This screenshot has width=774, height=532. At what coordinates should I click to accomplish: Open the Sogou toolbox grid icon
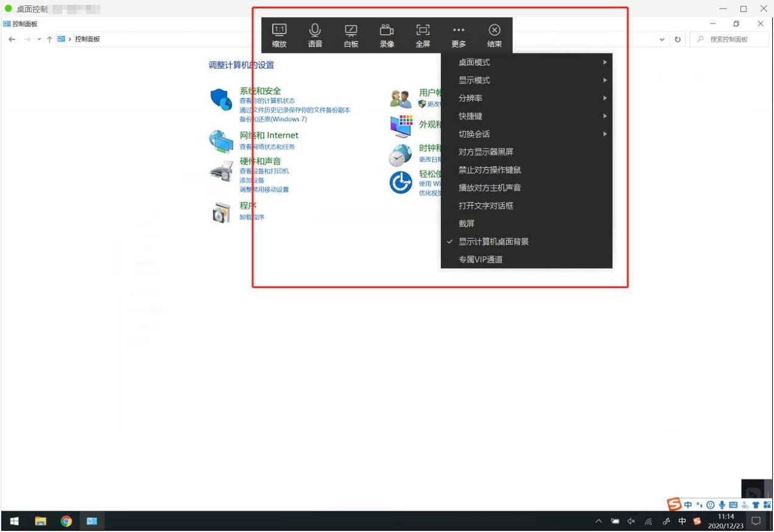tap(767, 505)
